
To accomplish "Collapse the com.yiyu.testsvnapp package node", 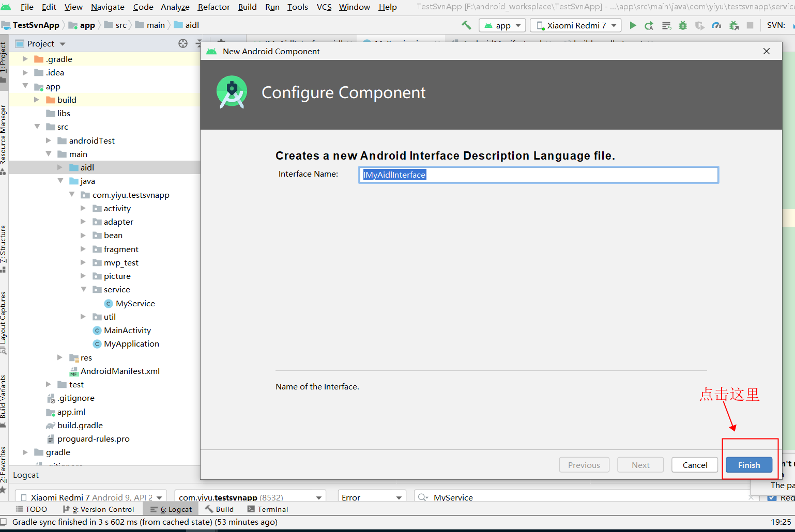I will pyautogui.click(x=72, y=195).
